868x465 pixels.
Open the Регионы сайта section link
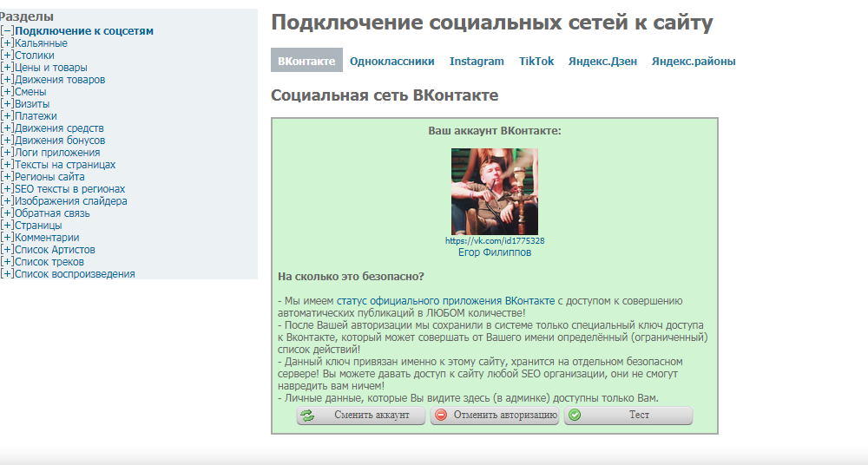[49, 177]
